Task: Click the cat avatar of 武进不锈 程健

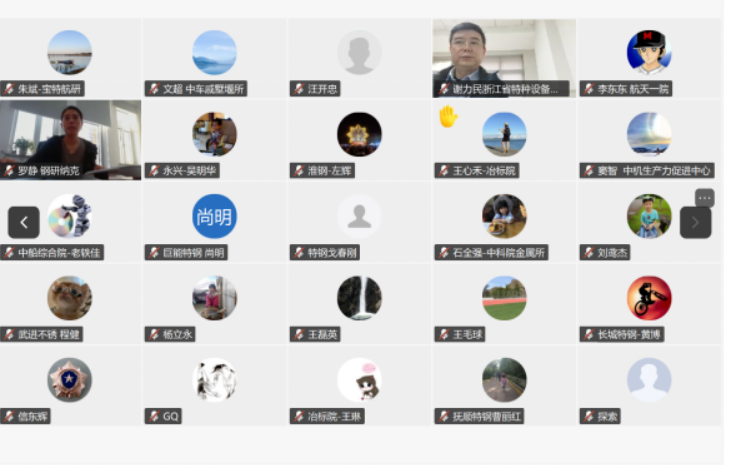Action: (69, 298)
